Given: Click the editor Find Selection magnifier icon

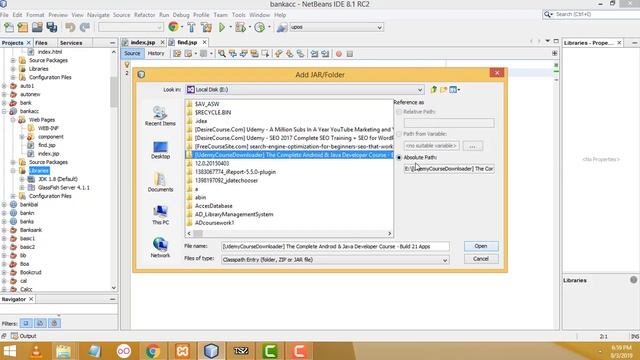Looking at the screenshot, I should tap(222, 53).
